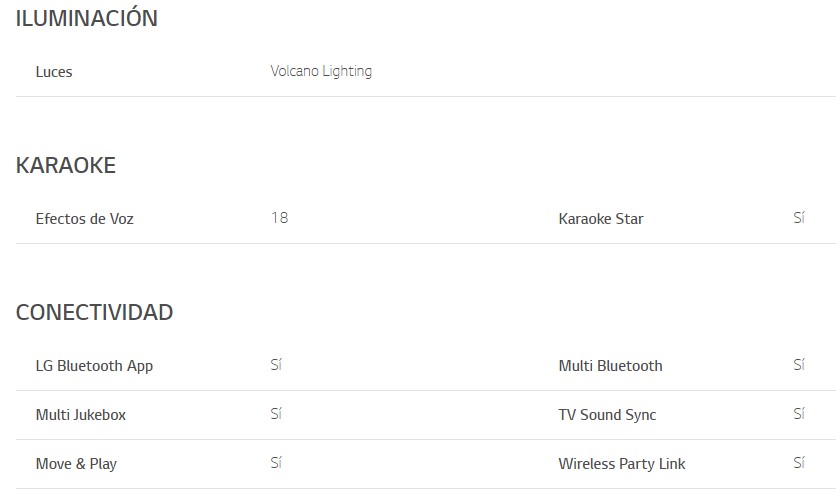
Task: Click the Sí value beside Move & Play
Action: pos(276,463)
